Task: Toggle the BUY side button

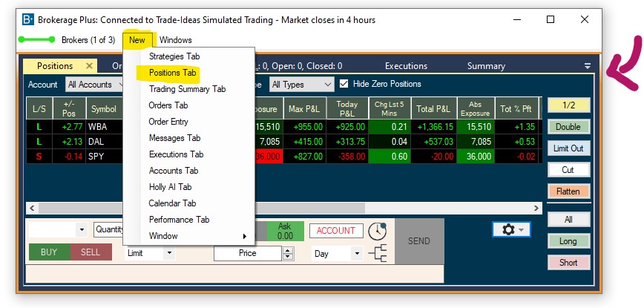Action: [49, 252]
